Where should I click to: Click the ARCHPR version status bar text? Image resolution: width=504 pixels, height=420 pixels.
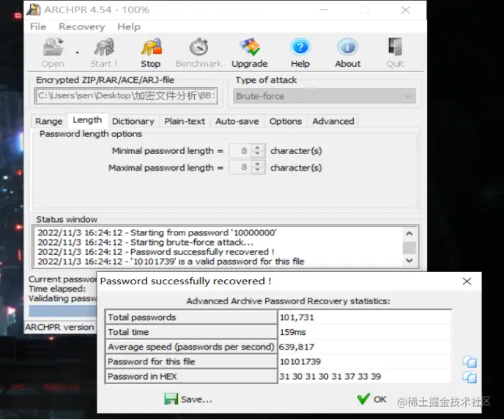[59, 327]
